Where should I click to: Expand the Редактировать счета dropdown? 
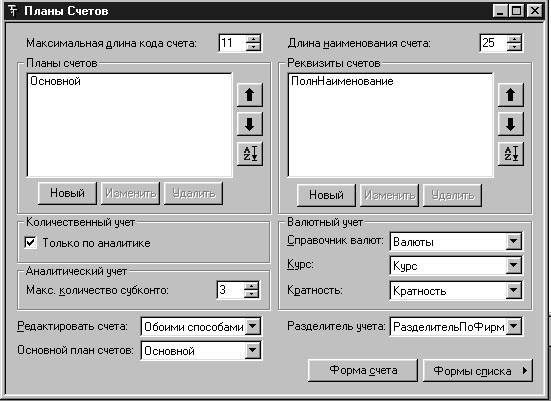click(x=252, y=326)
